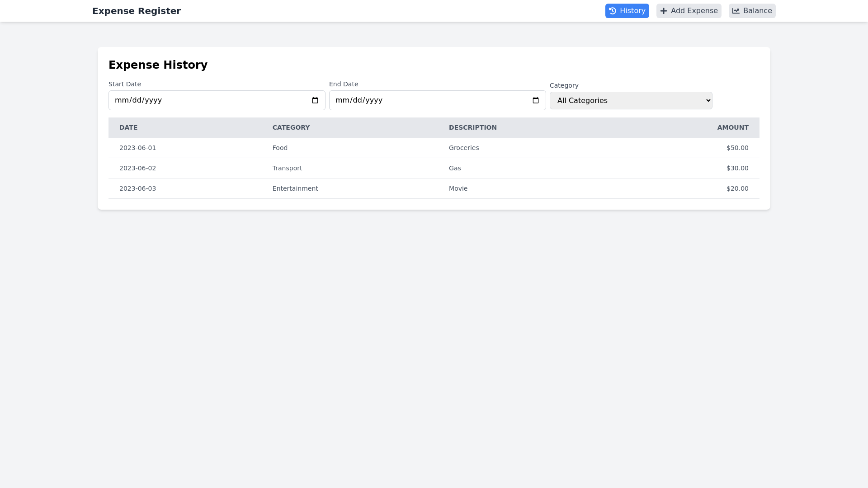Switch to the History view

[x=627, y=10]
